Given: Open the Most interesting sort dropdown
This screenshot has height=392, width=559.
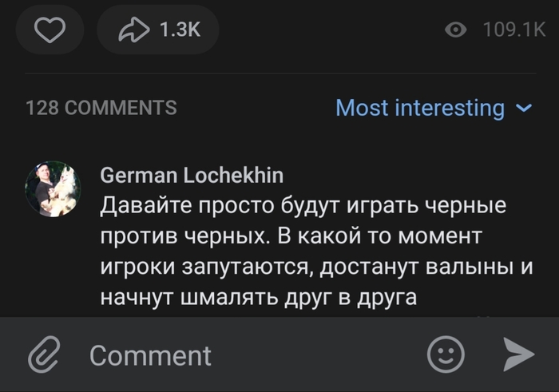Looking at the screenshot, I should 420,108.
